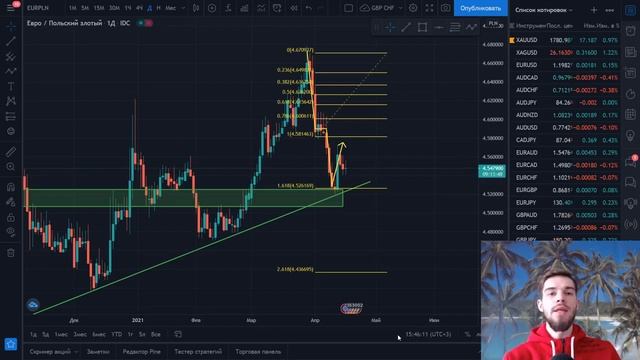Viewport: 640px width, 360px height.
Task: Set the chart range to Все
Action: [x=156, y=334]
